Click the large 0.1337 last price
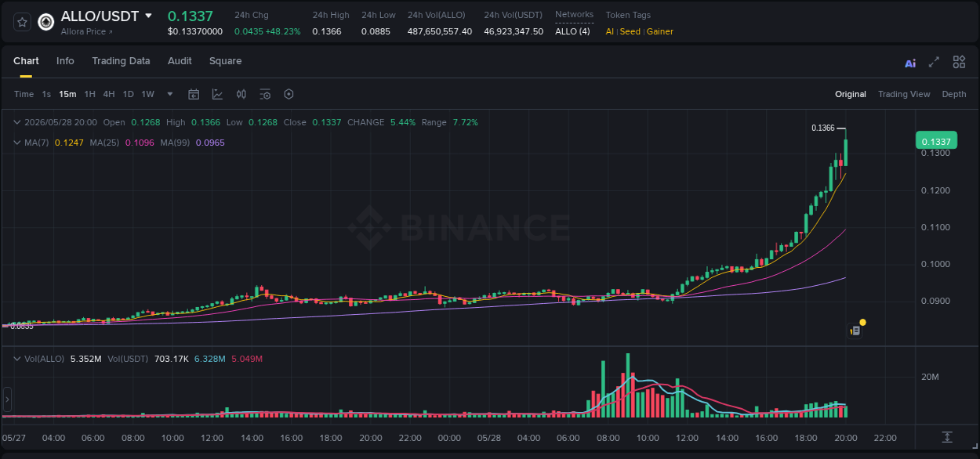The height and width of the screenshot is (459, 980). click(x=191, y=16)
